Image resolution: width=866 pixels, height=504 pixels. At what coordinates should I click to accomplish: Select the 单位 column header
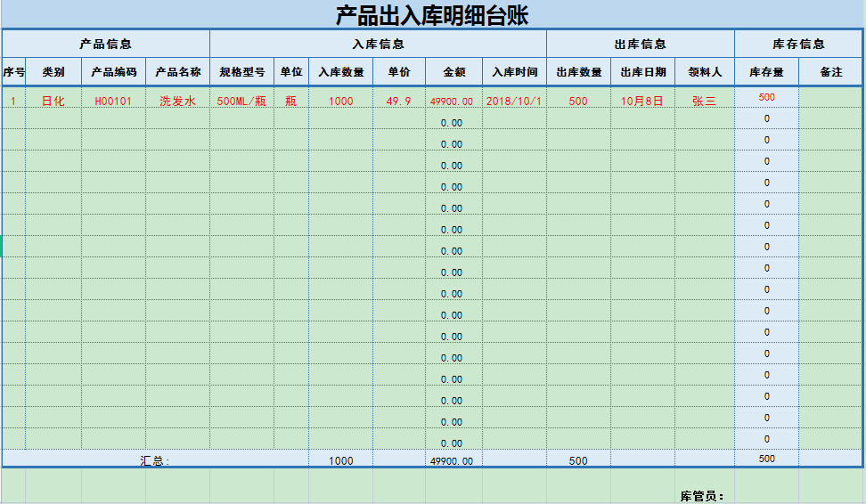pyautogui.click(x=291, y=72)
